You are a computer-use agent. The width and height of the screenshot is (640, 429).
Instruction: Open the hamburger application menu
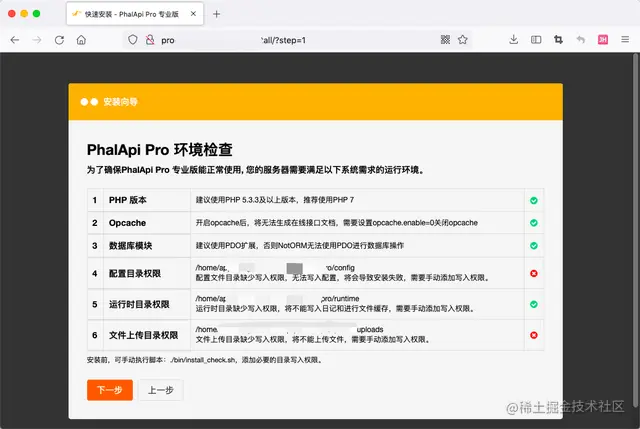coord(625,40)
